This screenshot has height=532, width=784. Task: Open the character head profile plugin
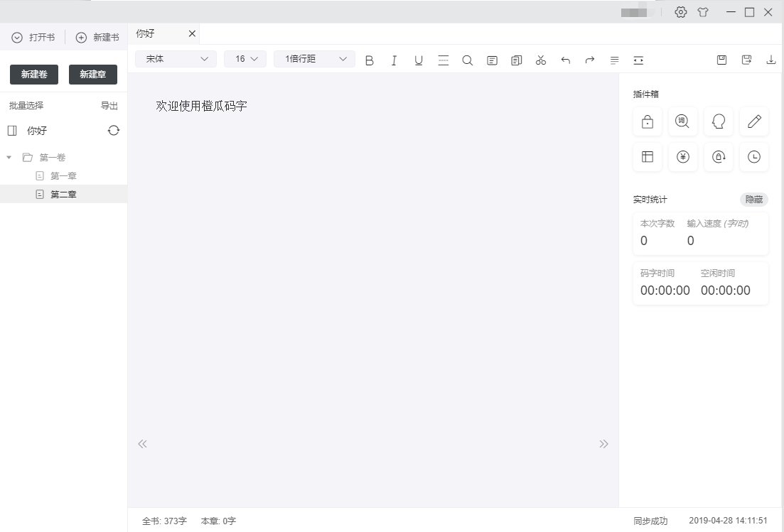(718, 121)
